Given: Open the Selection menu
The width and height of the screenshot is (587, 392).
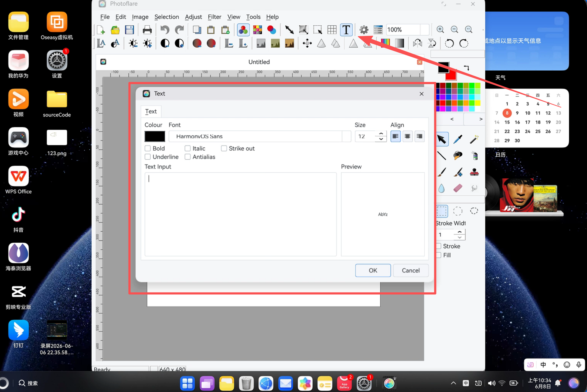Looking at the screenshot, I should (x=166, y=17).
